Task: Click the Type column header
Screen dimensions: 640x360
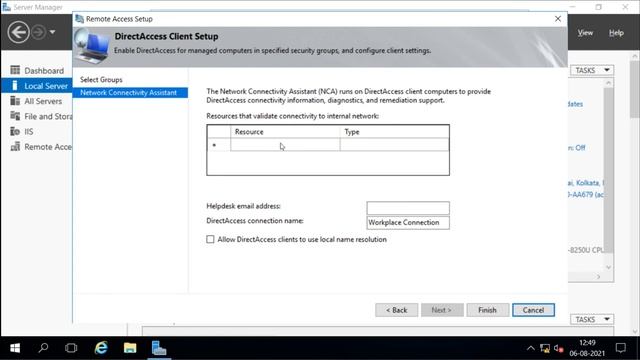Action: (x=394, y=132)
